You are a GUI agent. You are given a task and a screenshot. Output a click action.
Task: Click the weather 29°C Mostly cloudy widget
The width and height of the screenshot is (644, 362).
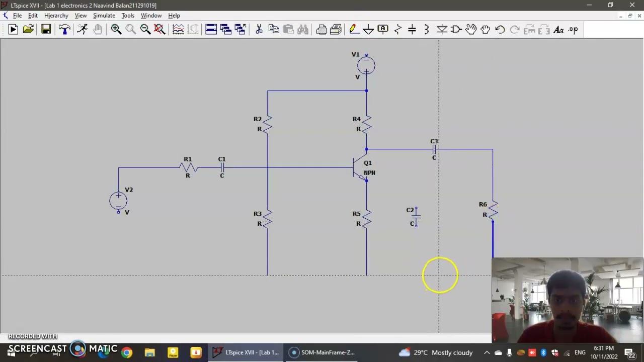(436, 352)
